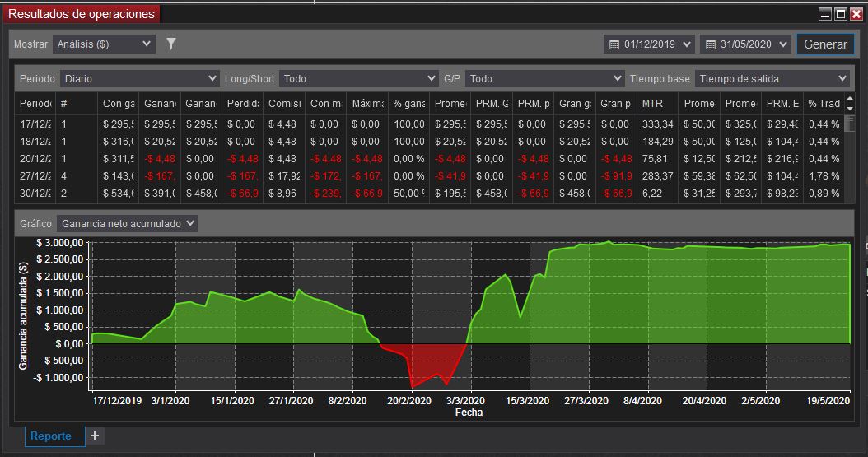
Task: Click the 1,78 % trade percentage cell
Action: tap(824, 176)
